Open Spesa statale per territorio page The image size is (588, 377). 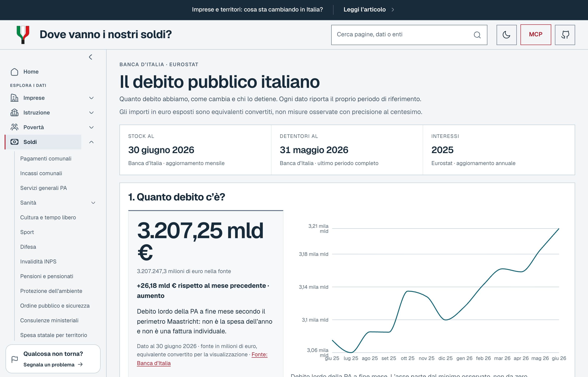(54, 335)
